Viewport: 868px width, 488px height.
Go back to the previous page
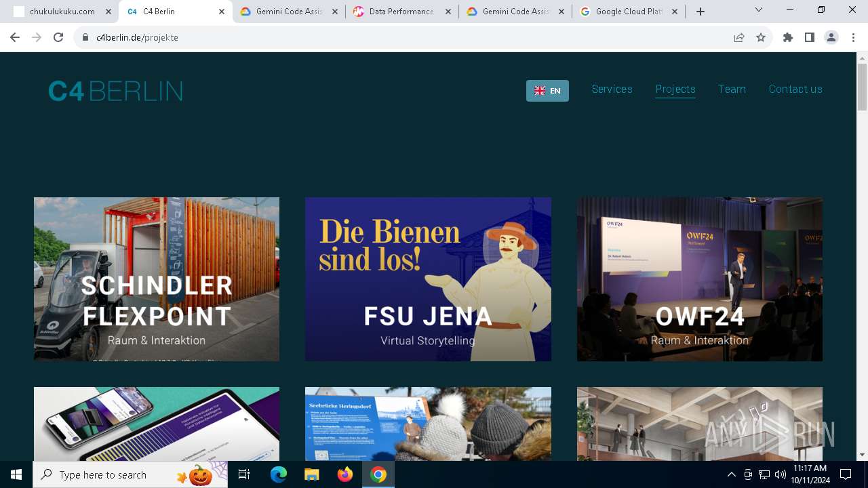pyautogui.click(x=15, y=37)
